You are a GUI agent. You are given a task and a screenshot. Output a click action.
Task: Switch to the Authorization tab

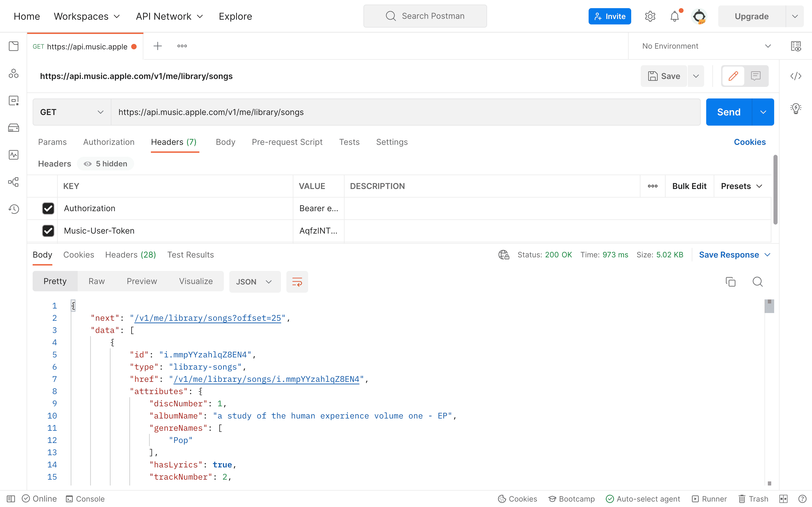pos(109,142)
